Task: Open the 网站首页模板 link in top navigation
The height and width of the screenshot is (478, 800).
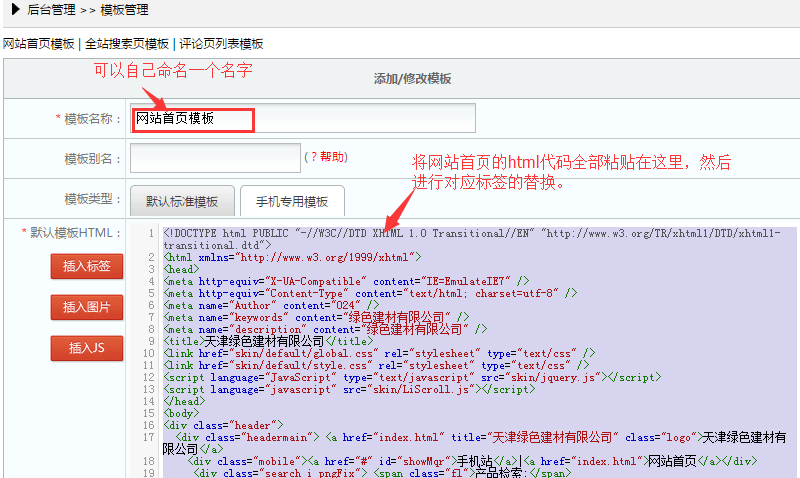Action: pyautogui.click(x=39, y=44)
